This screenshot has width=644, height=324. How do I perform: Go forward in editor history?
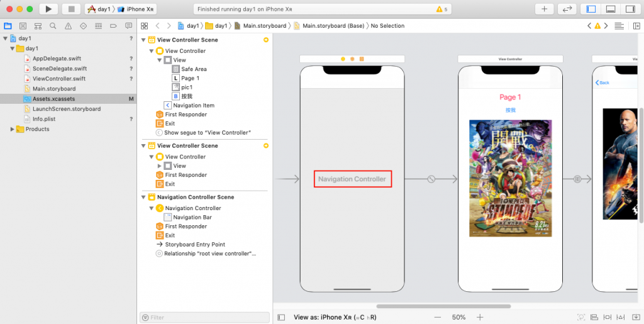(x=169, y=26)
